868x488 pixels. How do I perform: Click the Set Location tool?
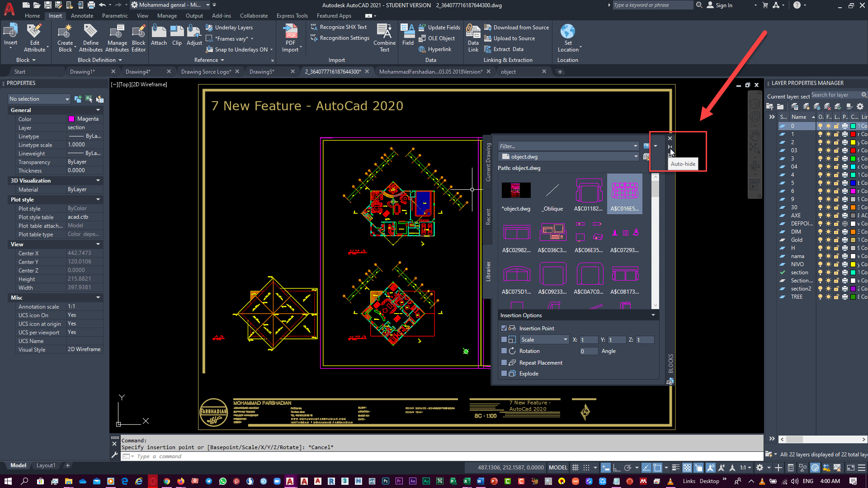pyautogui.click(x=568, y=38)
